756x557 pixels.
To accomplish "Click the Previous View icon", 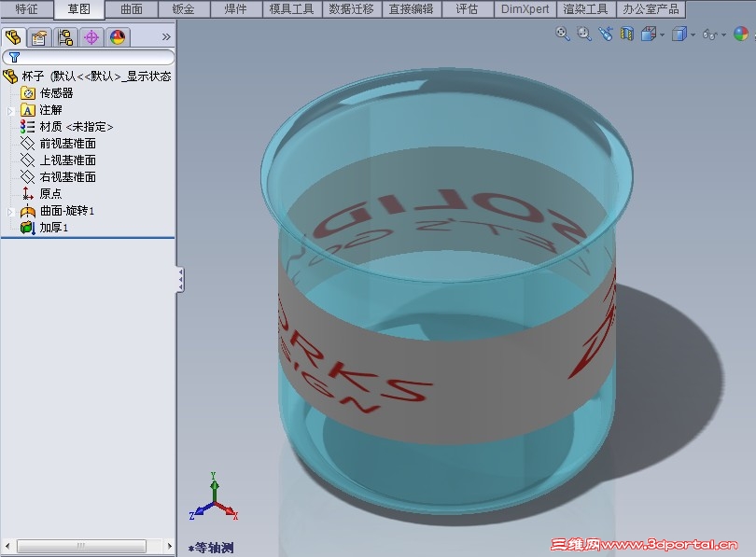I will click(605, 34).
